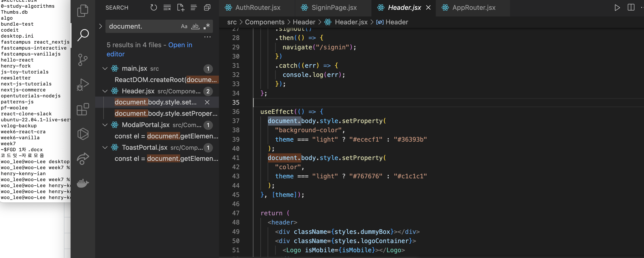Expand the replace field chevron
This screenshot has height=258, width=644.
pos(100,26)
